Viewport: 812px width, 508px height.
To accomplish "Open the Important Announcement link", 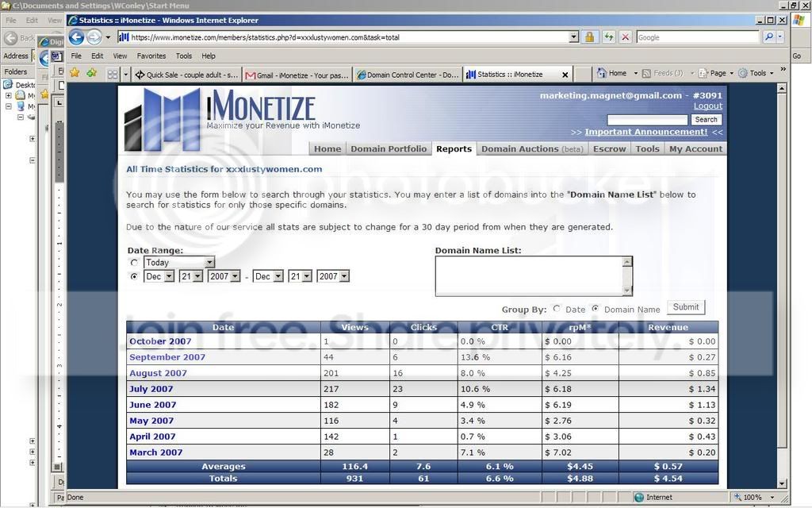I will [x=645, y=132].
